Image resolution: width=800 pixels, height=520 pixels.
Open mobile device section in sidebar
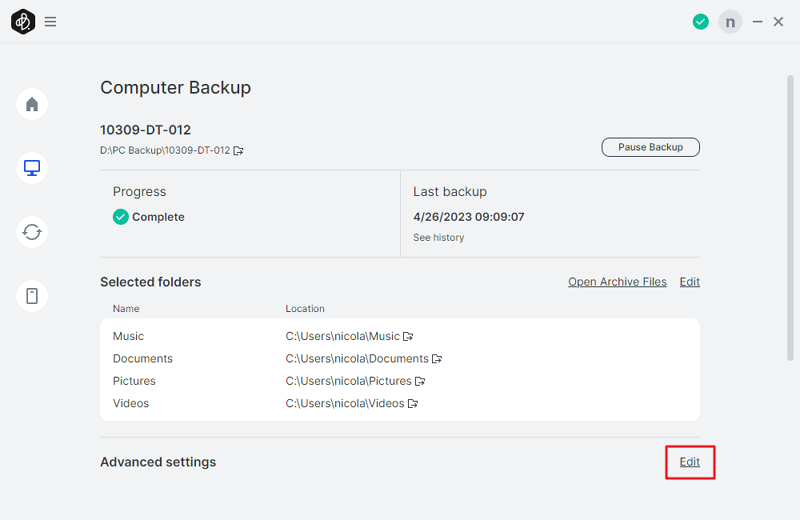[x=32, y=296]
